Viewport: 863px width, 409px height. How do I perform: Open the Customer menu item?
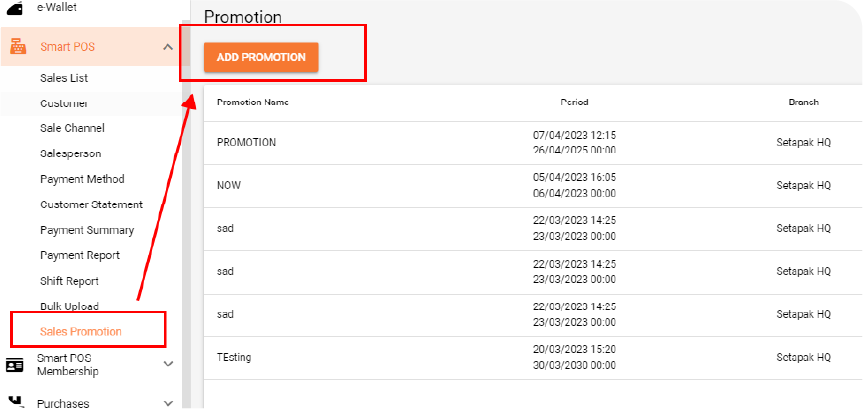tap(64, 103)
